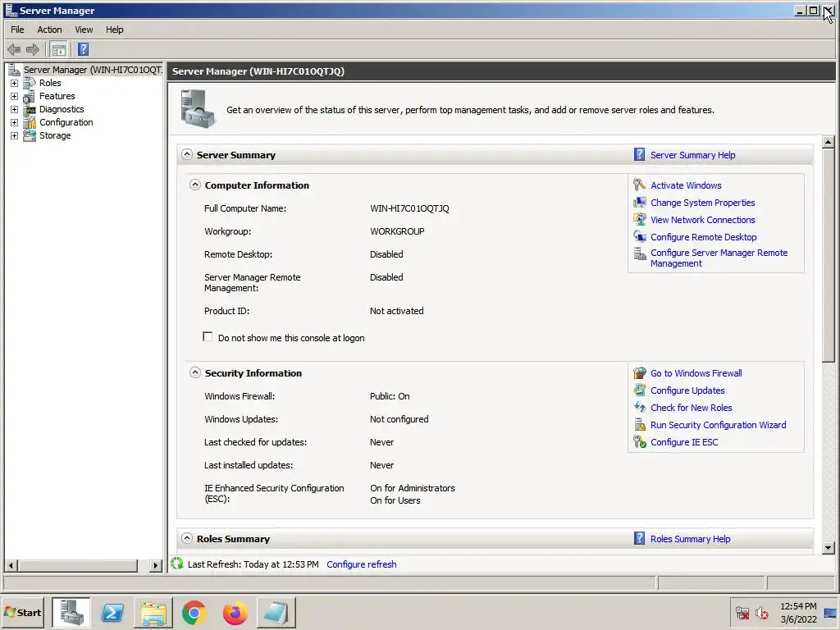Click the Server Manager Remote Management icon
840x630 pixels.
coord(639,253)
